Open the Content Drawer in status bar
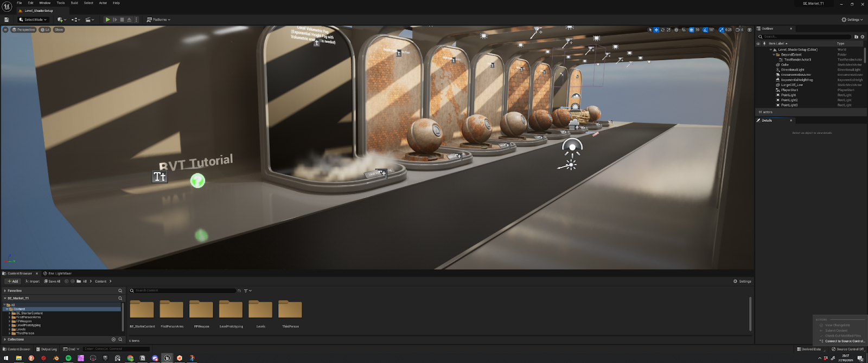The width and height of the screenshot is (868, 363). 17,349
